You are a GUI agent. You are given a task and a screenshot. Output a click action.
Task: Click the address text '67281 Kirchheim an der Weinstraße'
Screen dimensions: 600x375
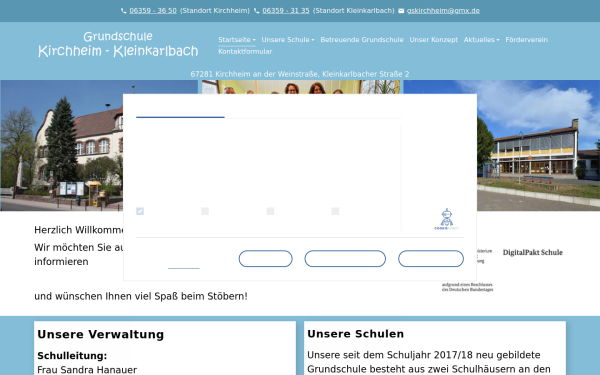pyautogui.click(x=255, y=74)
